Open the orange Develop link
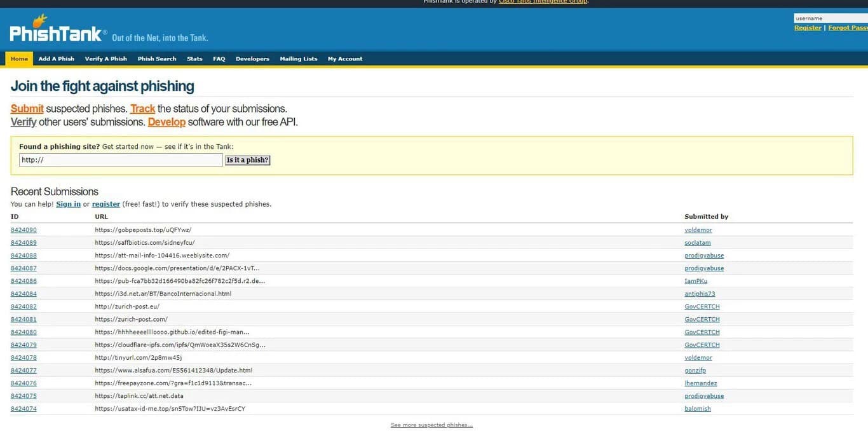The height and width of the screenshot is (431, 868). [166, 122]
